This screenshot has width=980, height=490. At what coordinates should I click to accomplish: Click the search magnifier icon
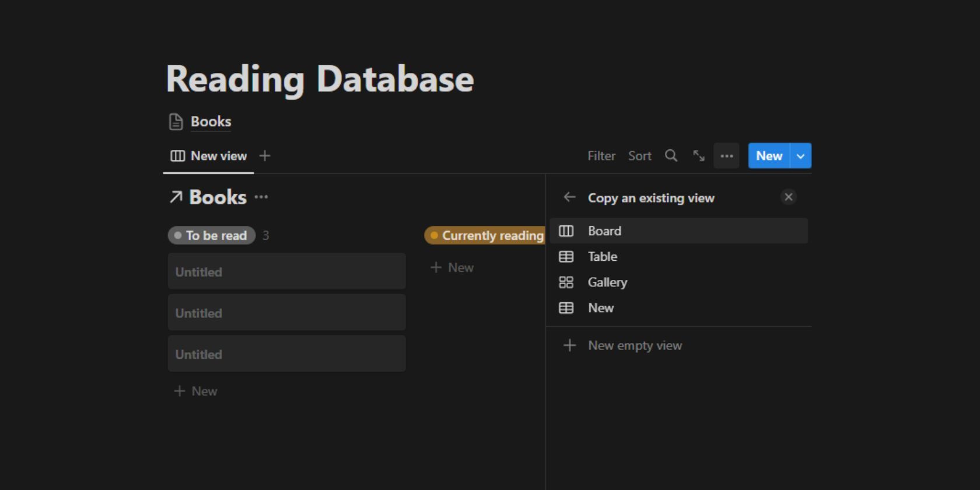pos(671,156)
